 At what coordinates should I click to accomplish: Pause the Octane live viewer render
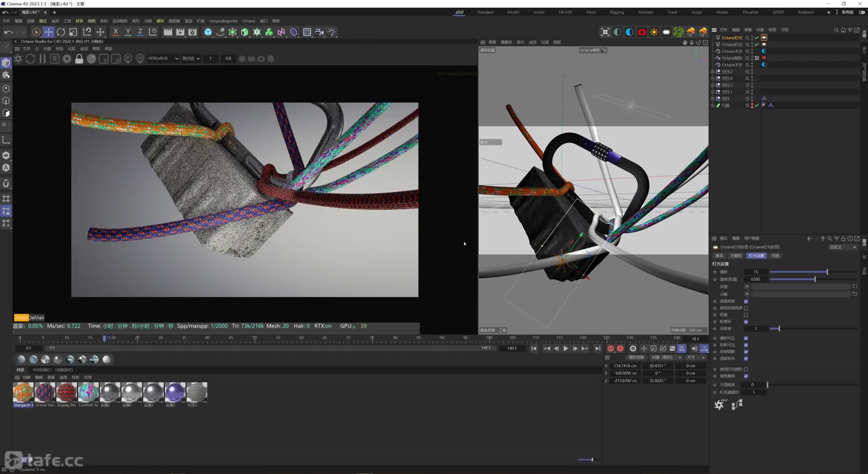pos(43,59)
